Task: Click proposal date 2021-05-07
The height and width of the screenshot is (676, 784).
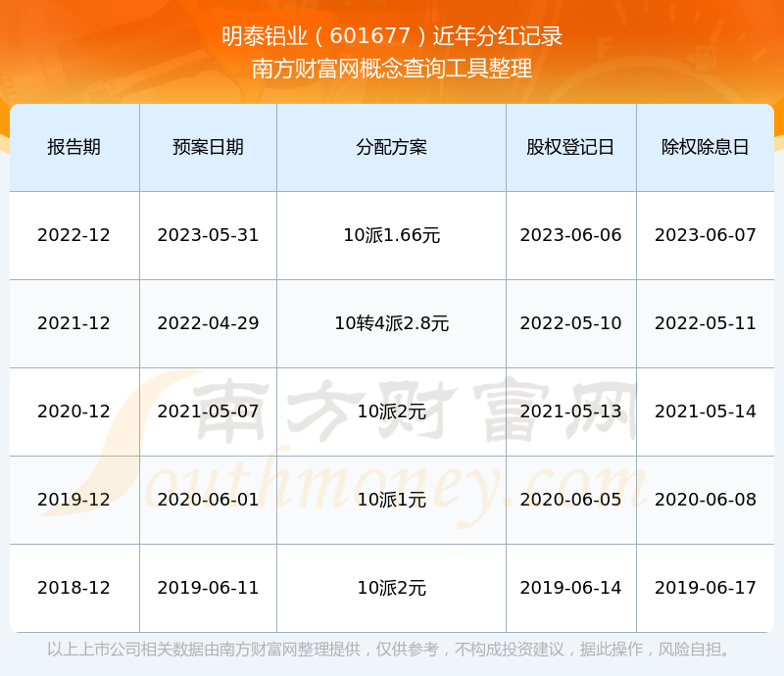Action: (208, 411)
